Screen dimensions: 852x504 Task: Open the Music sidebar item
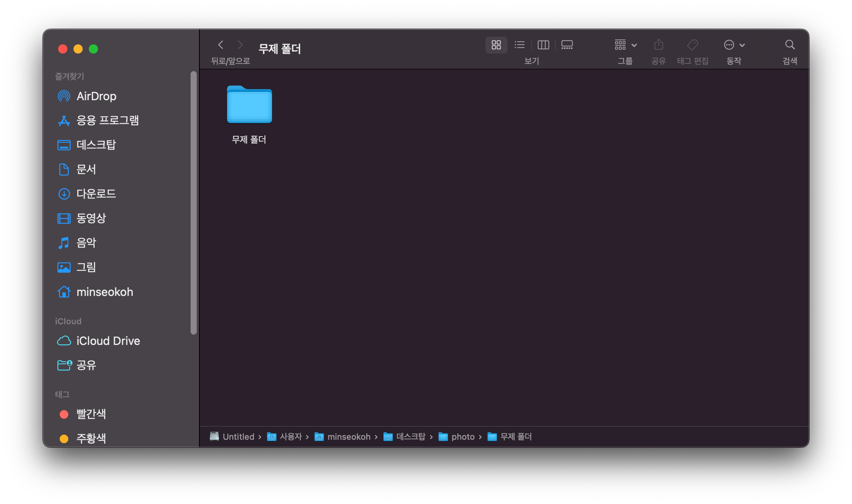(x=86, y=243)
